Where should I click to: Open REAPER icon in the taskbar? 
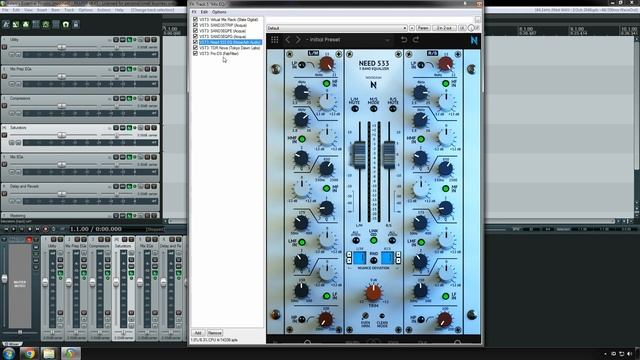tap(71, 353)
